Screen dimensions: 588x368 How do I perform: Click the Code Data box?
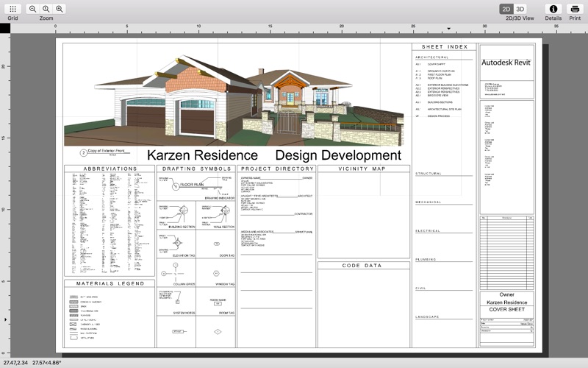363,305
